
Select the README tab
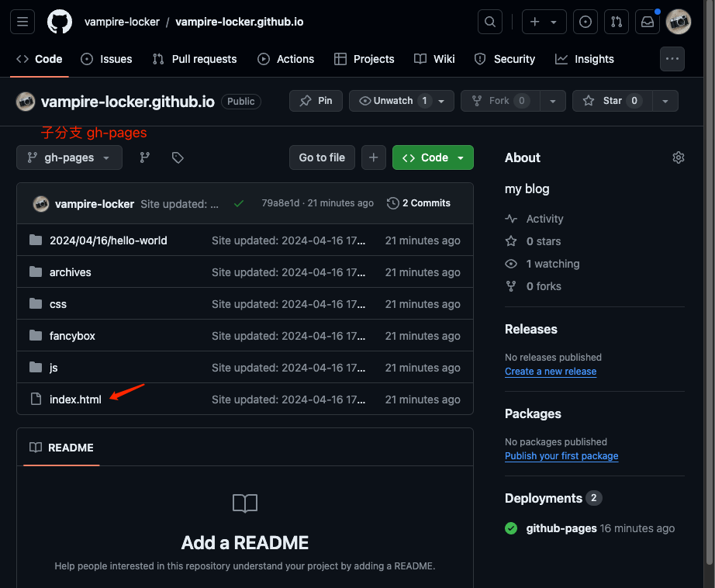click(61, 448)
